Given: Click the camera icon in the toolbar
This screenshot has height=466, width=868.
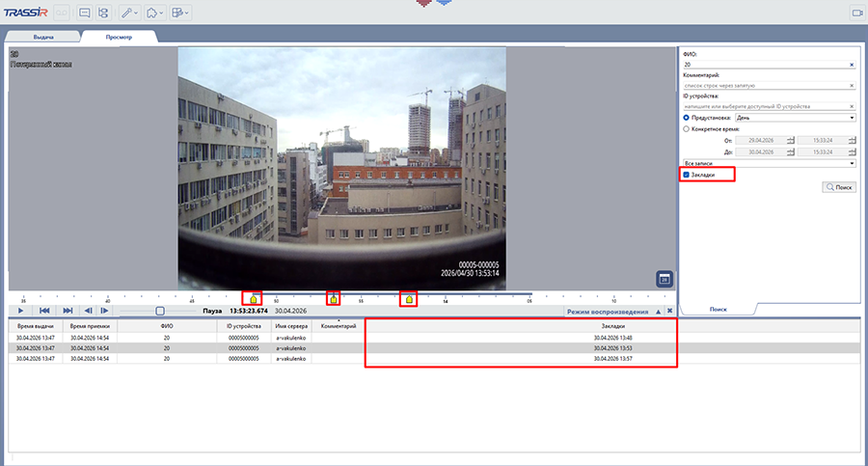Looking at the screenshot, I should pos(857,13).
